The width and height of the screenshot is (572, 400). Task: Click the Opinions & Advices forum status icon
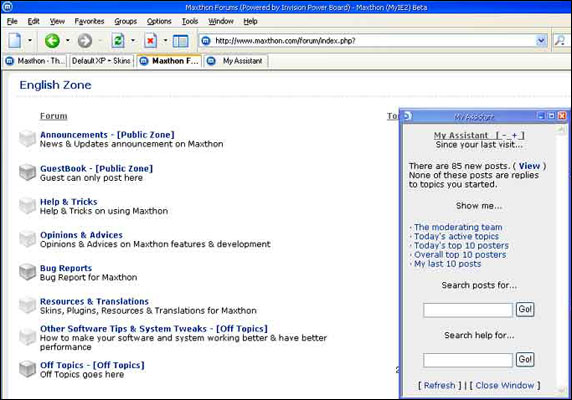tap(27, 238)
